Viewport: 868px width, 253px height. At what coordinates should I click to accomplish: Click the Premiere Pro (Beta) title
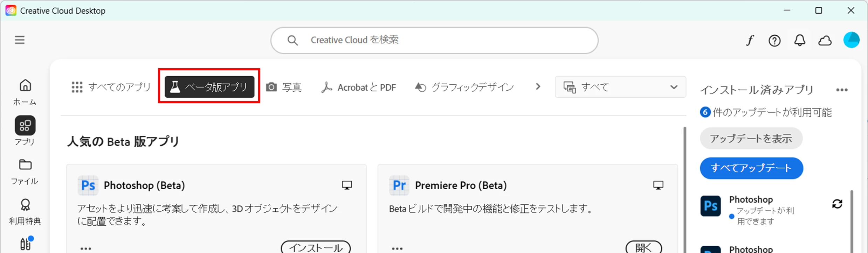461,185
